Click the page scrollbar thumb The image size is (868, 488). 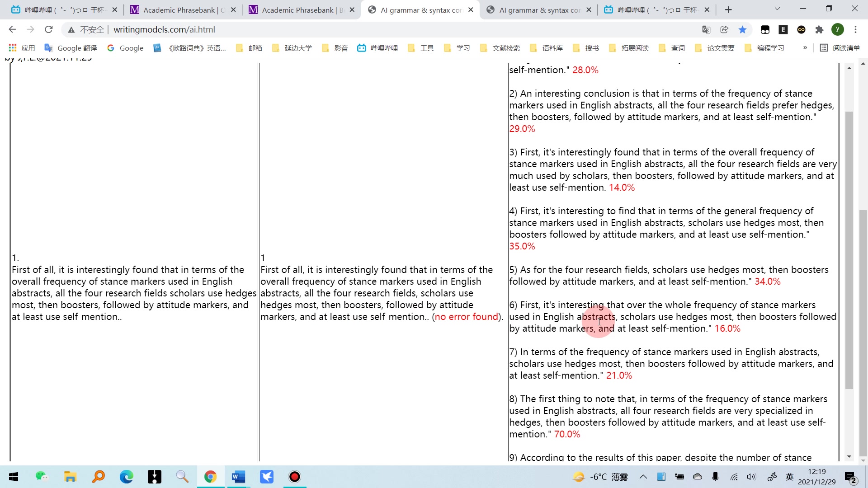[863, 333]
